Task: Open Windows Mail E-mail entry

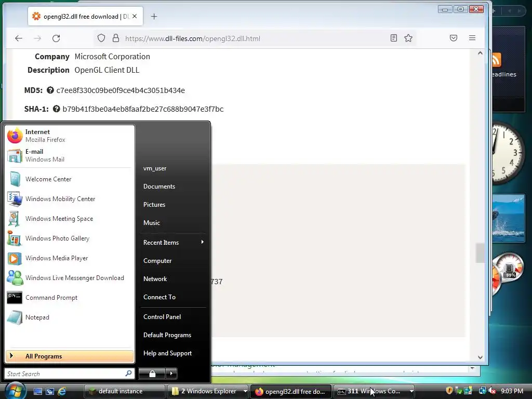Action: 69,155
